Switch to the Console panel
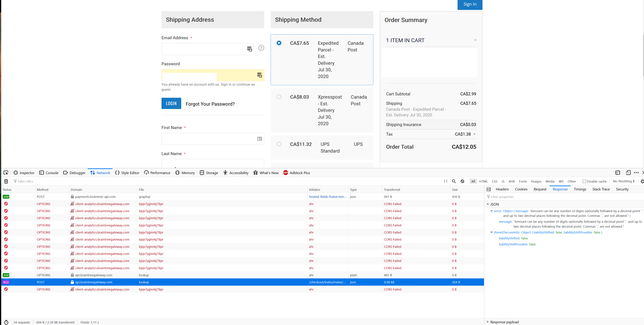644x325 pixels. coord(49,173)
